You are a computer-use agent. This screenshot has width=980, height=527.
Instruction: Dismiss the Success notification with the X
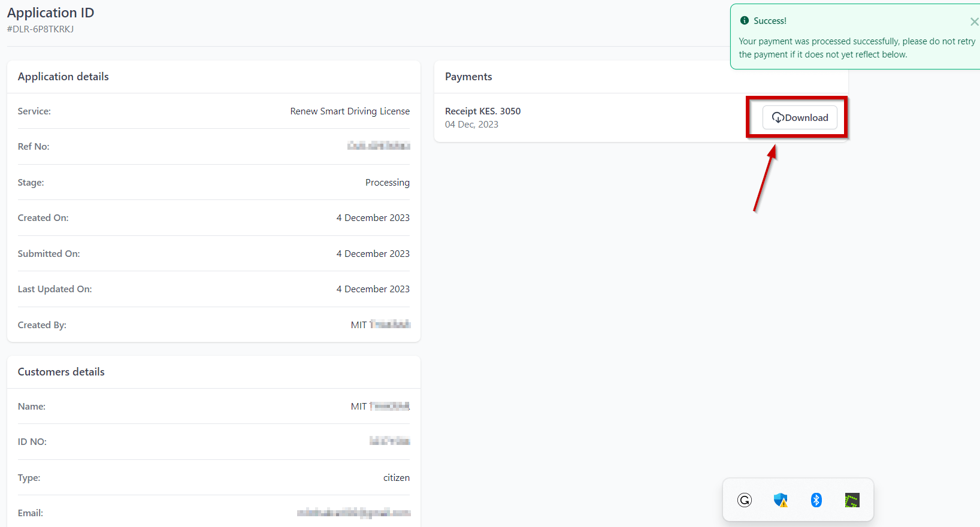click(974, 22)
